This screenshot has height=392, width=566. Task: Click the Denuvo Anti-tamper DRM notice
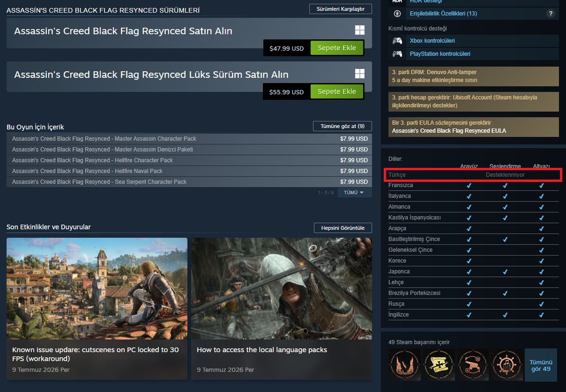[473, 76]
